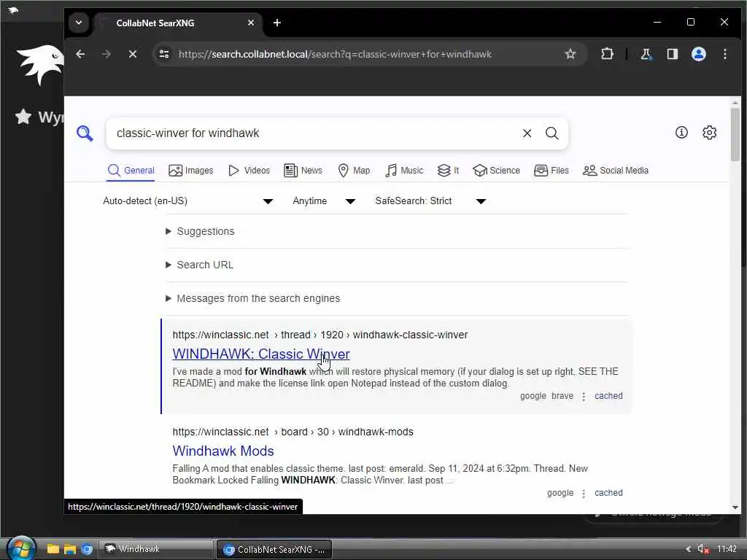747x560 pixels.
Task: Click the scrollbar down arrow
Action: (x=735, y=507)
